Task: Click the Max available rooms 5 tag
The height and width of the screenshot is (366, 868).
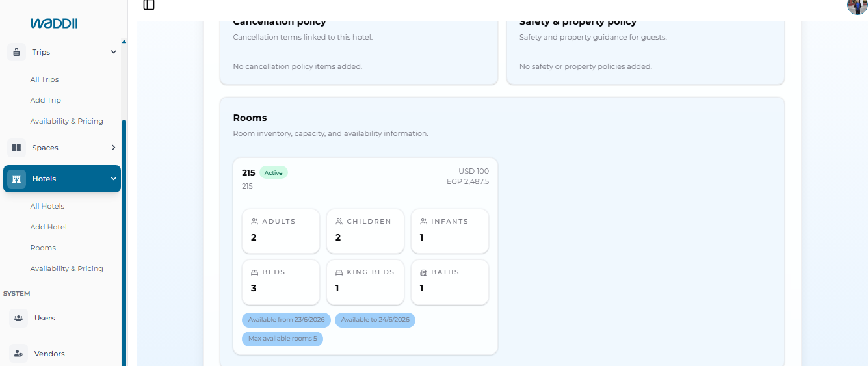Action: (x=282, y=339)
